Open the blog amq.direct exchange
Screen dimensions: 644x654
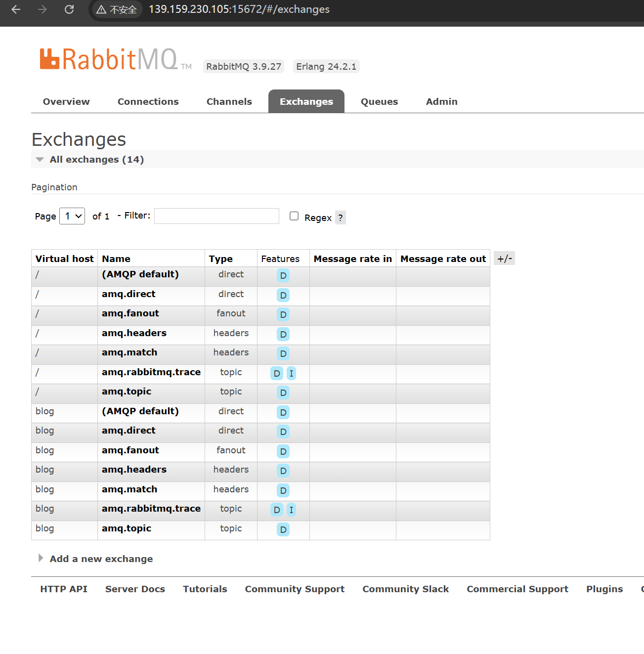[x=129, y=431]
